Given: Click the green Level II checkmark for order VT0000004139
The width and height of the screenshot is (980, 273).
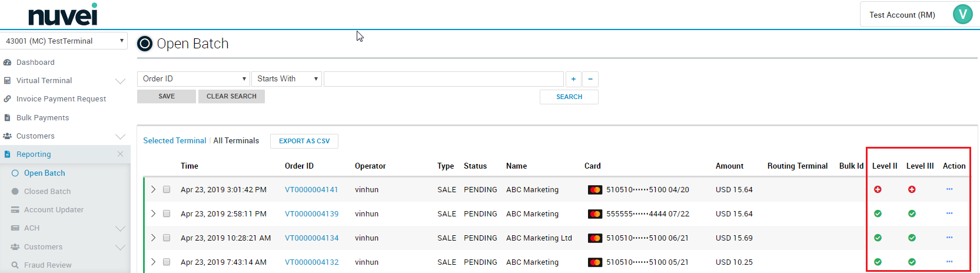Looking at the screenshot, I should coord(878,213).
